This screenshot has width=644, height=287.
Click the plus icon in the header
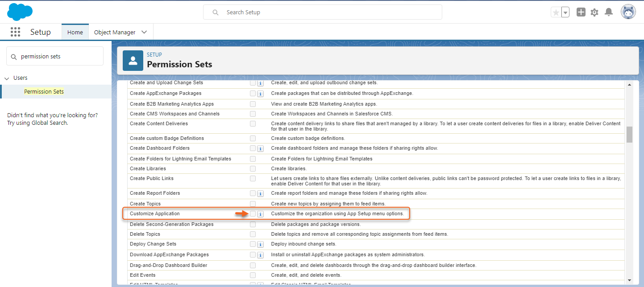pyautogui.click(x=581, y=12)
